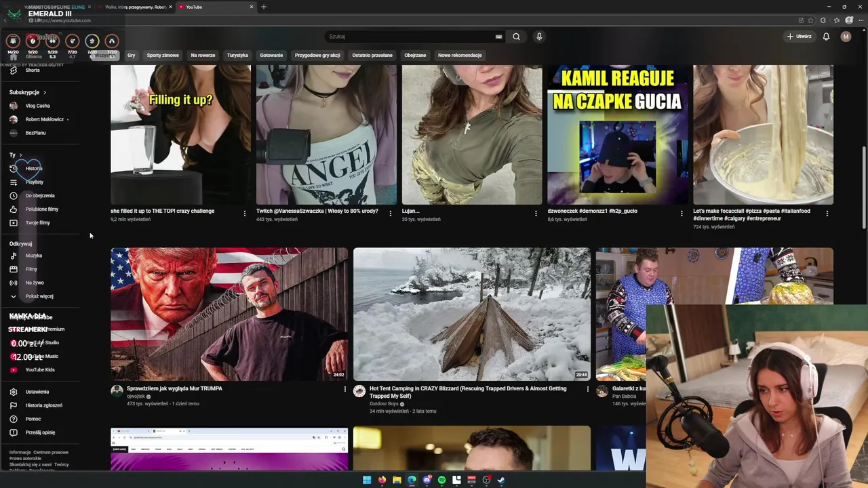Play the Mur TRUMPA video thumbnail

pyautogui.click(x=229, y=314)
